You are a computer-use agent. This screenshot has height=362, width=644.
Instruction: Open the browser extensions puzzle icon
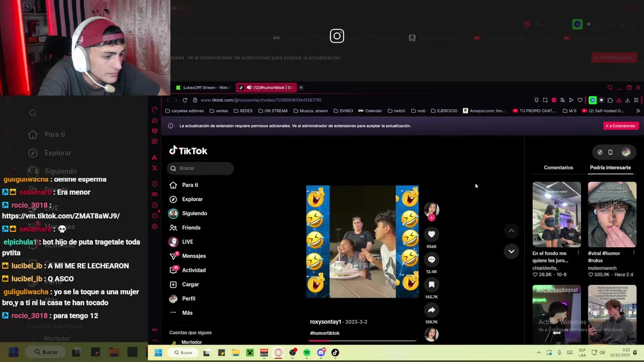point(610,100)
